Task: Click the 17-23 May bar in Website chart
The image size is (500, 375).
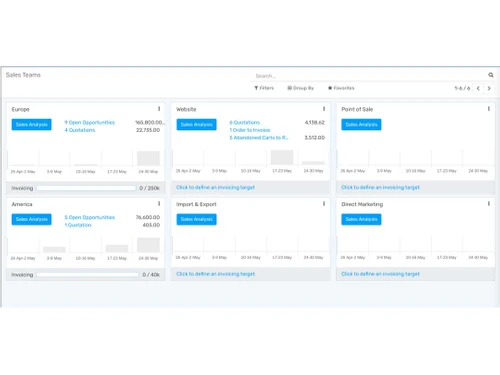Action: point(282,157)
